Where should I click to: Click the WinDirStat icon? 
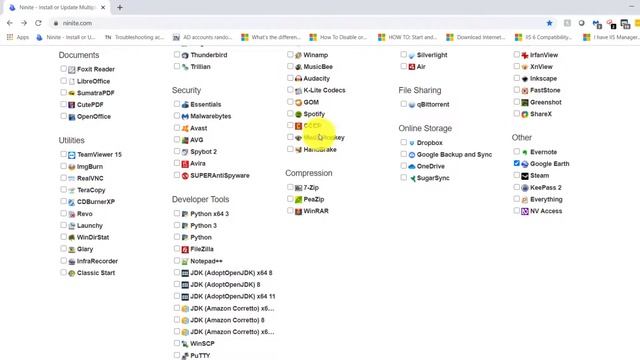tap(72, 237)
